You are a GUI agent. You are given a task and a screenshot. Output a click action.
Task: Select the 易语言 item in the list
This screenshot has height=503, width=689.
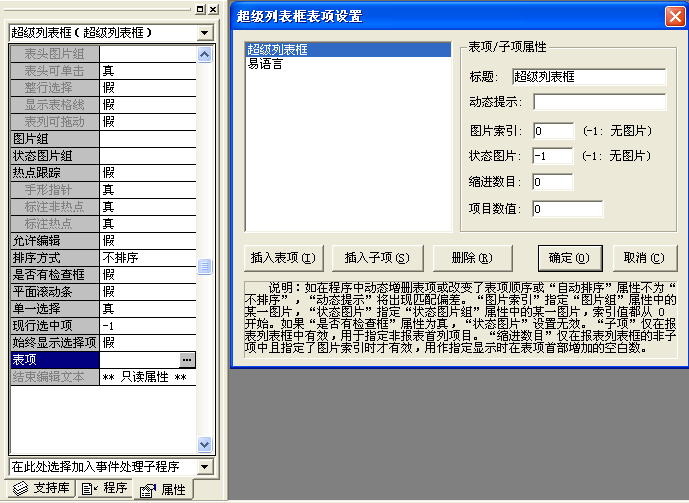click(x=265, y=63)
